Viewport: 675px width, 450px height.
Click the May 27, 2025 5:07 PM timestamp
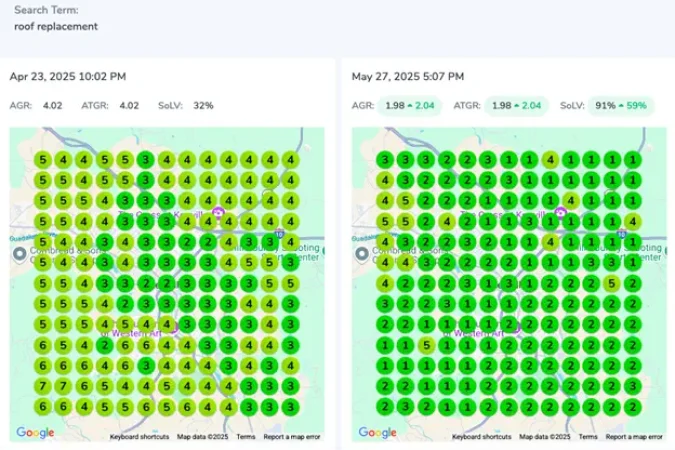point(408,76)
